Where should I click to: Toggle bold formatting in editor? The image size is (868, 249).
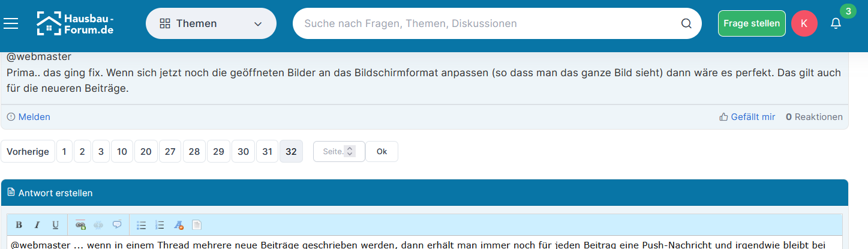pyautogui.click(x=19, y=225)
